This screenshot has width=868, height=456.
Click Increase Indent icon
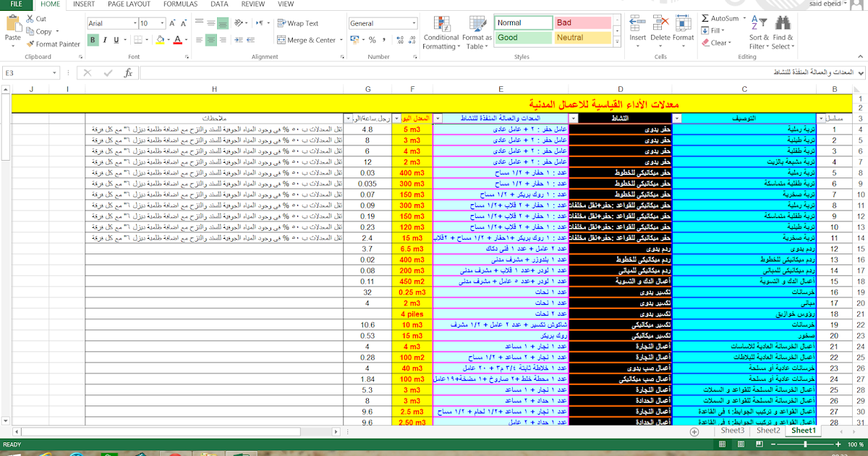252,40
